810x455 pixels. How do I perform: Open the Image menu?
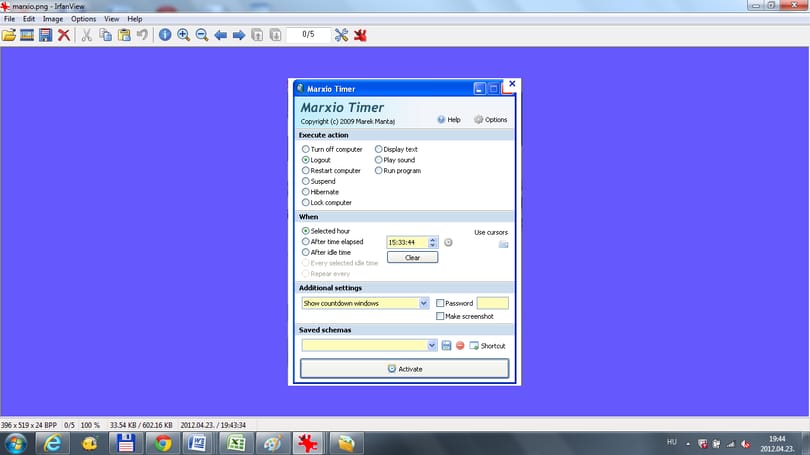click(x=53, y=19)
